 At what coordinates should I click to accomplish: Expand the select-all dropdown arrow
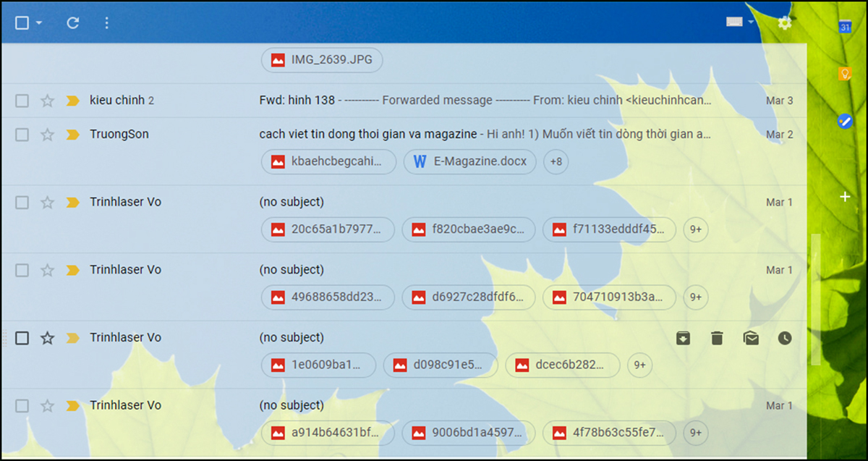(x=39, y=23)
